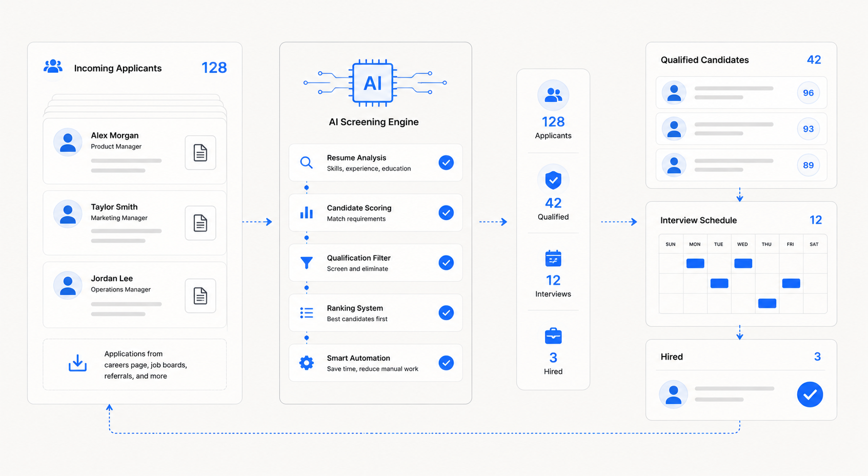Screen dimensions: 868x476
Task: Click the candidate score badge 96
Action: click(x=809, y=93)
